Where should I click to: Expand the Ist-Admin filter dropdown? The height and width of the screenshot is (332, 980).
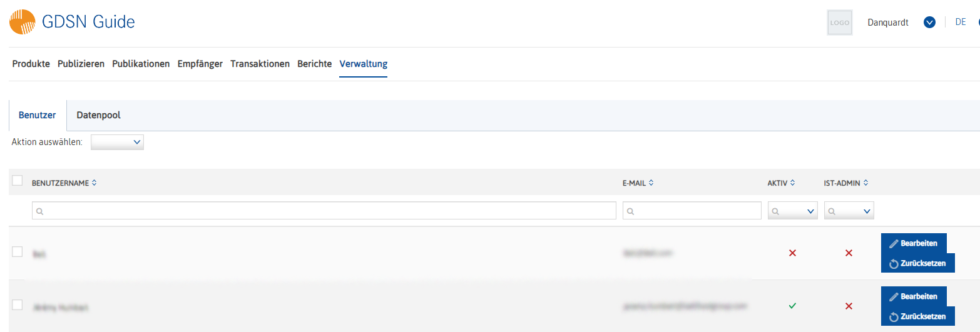tap(849, 211)
